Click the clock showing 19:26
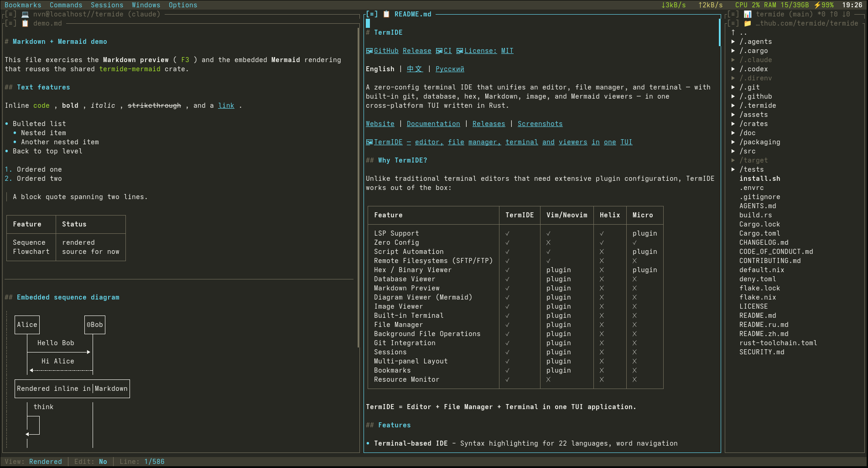The height and width of the screenshot is (468, 868). coord(852,5)
